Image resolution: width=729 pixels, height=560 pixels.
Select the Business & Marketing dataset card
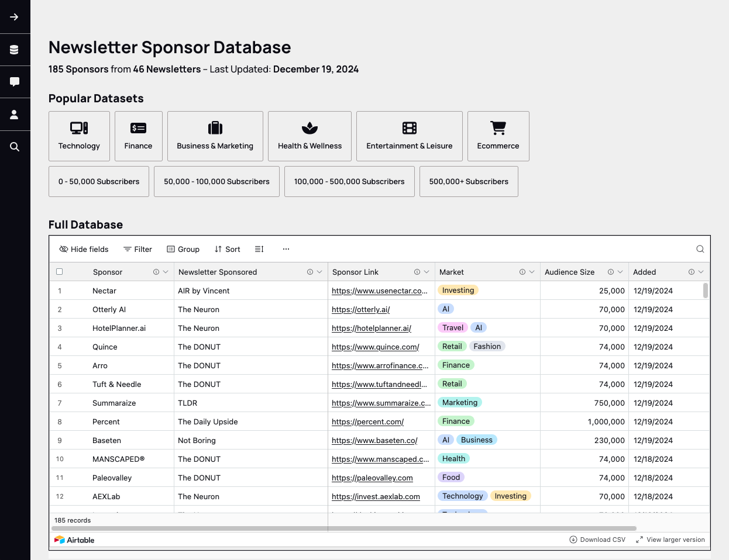click(215, 136)
